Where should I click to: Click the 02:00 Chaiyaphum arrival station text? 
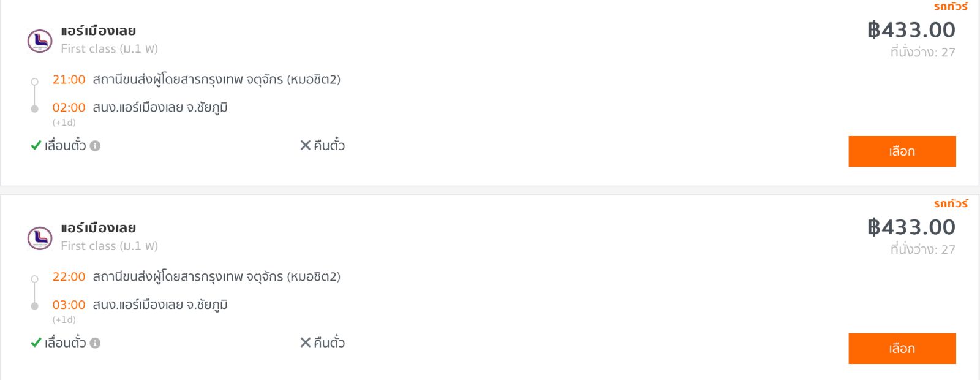click(x=160, y=108)
